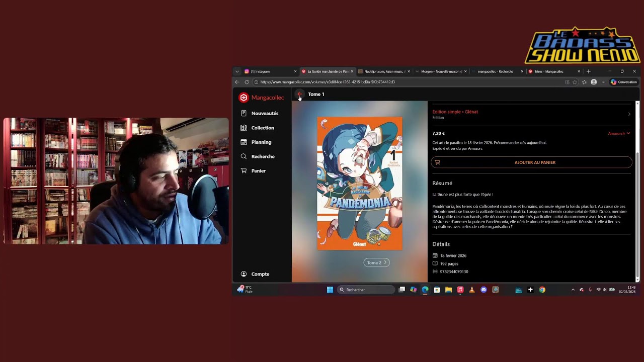
Task: Click the browser back arrow
Action: click(x=237, y=82)
